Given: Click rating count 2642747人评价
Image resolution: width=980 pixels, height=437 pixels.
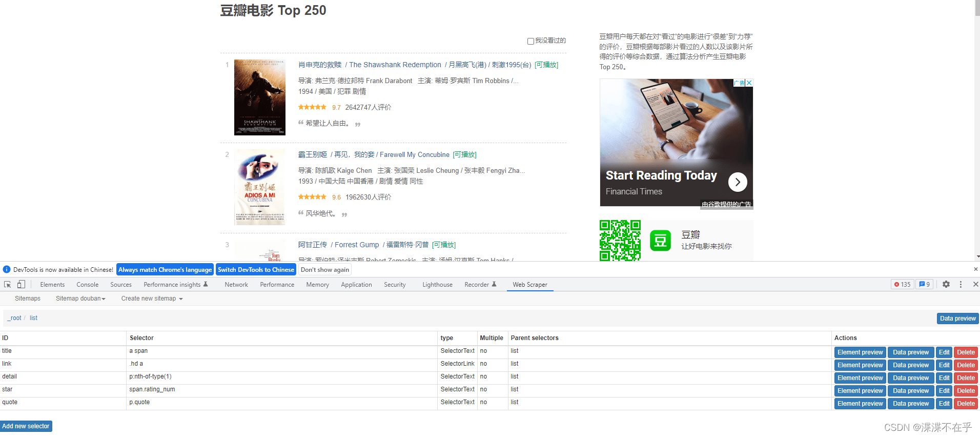Looking at the screenshot, I should pos(368,107).
